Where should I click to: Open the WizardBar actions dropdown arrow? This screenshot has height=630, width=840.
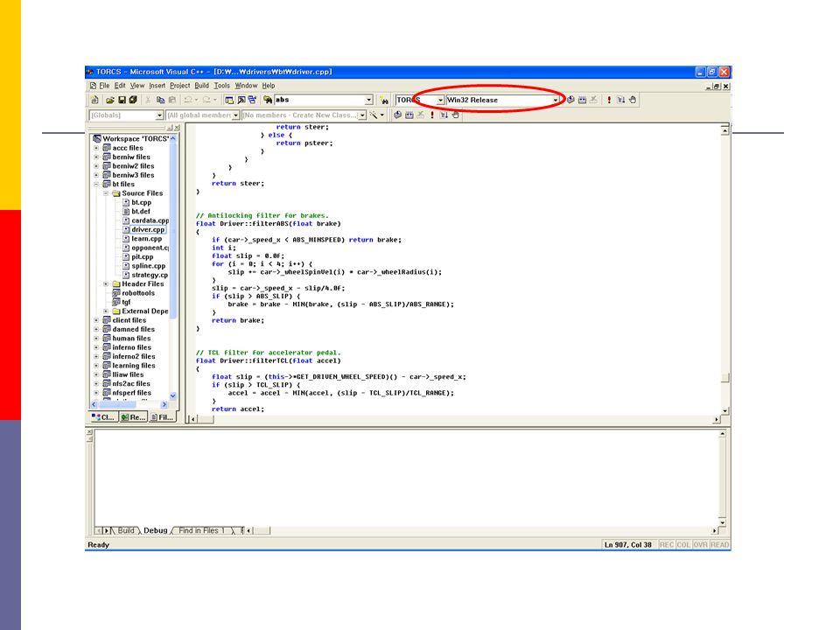(x=382, y=115)
